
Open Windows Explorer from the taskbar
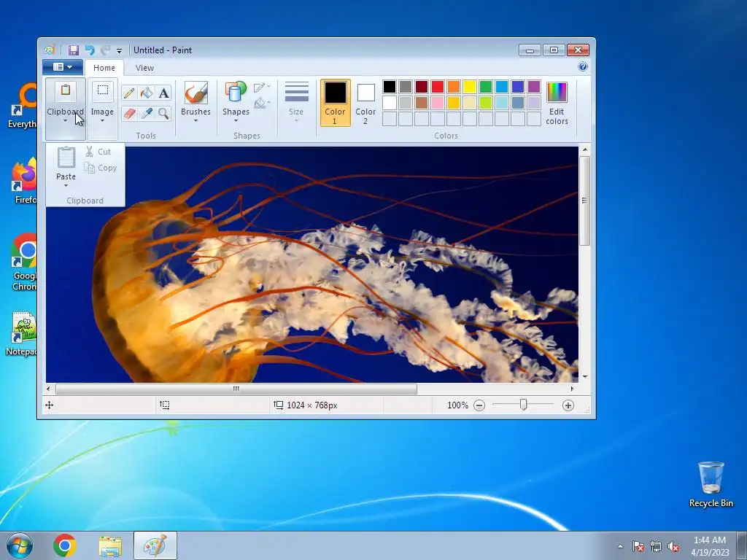click(110, 545)
